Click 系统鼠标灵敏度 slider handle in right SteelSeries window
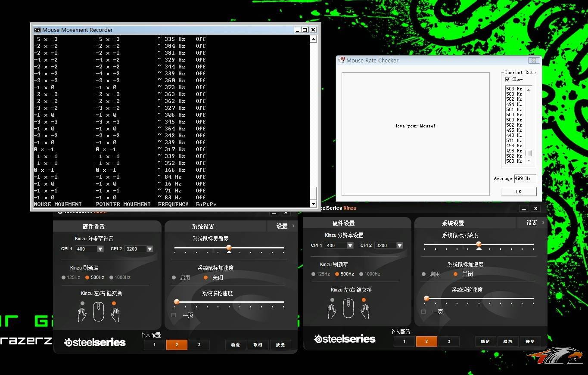This screenshot has height=375, width=588. pyautogui.click(x=479, y=244)
